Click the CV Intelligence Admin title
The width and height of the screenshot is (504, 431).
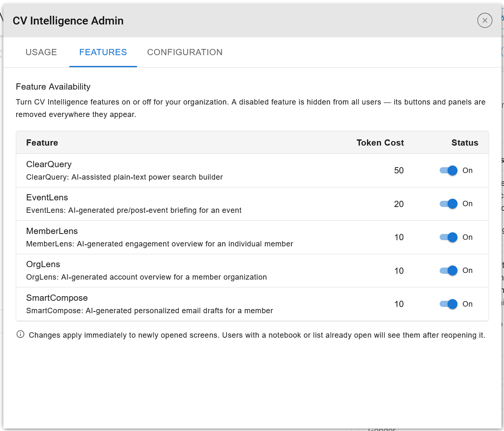(68, 21)
